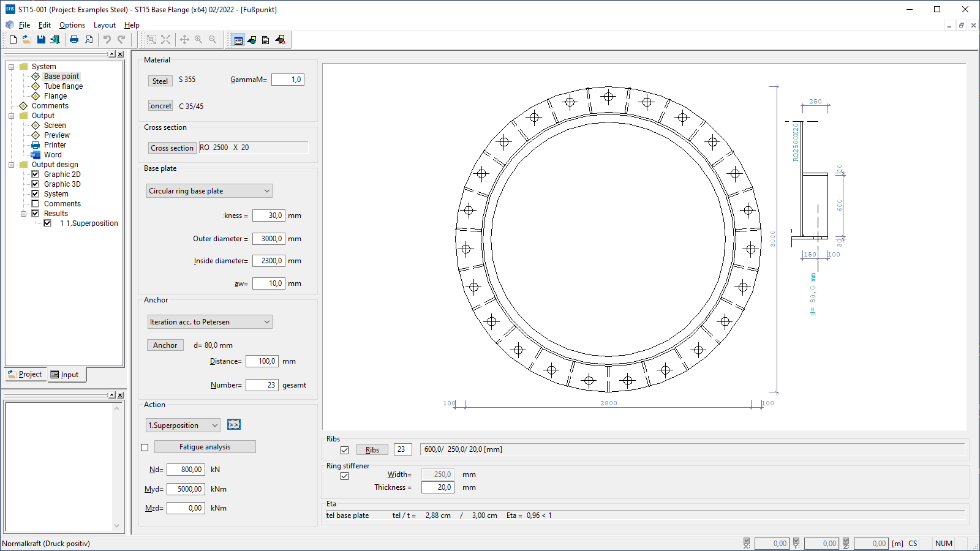
Task: Activate the zoom window tool
Action: (151, 40)
